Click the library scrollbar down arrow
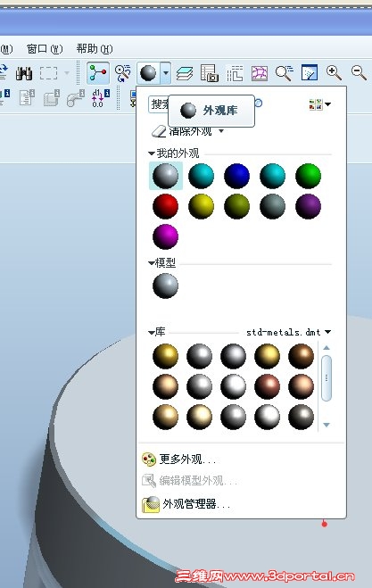 [x=327, y=425]
